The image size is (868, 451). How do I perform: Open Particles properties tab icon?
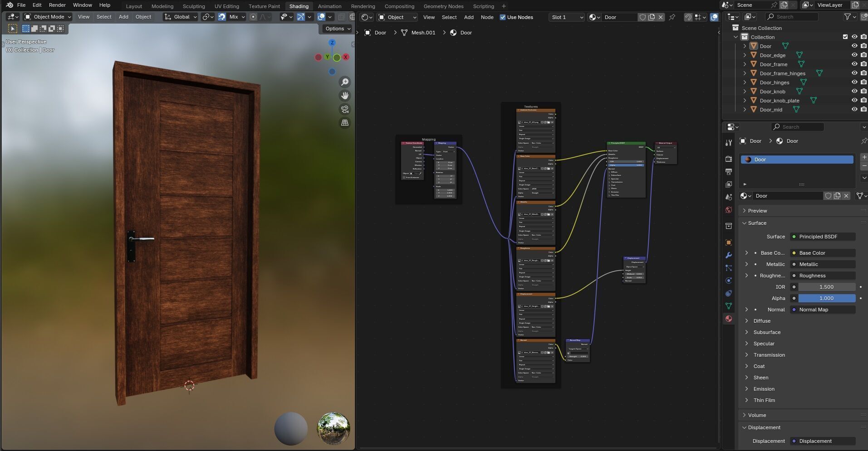(x=729, y=268)
